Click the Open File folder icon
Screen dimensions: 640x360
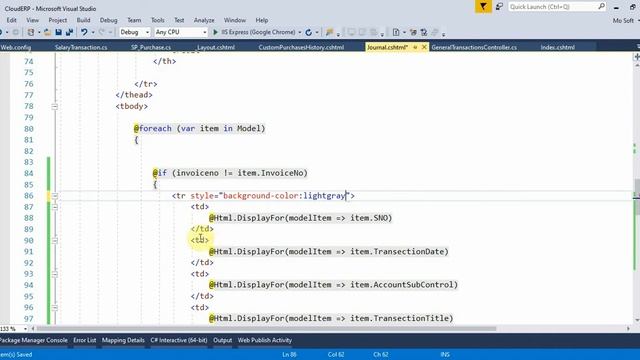tap(47, 32)
